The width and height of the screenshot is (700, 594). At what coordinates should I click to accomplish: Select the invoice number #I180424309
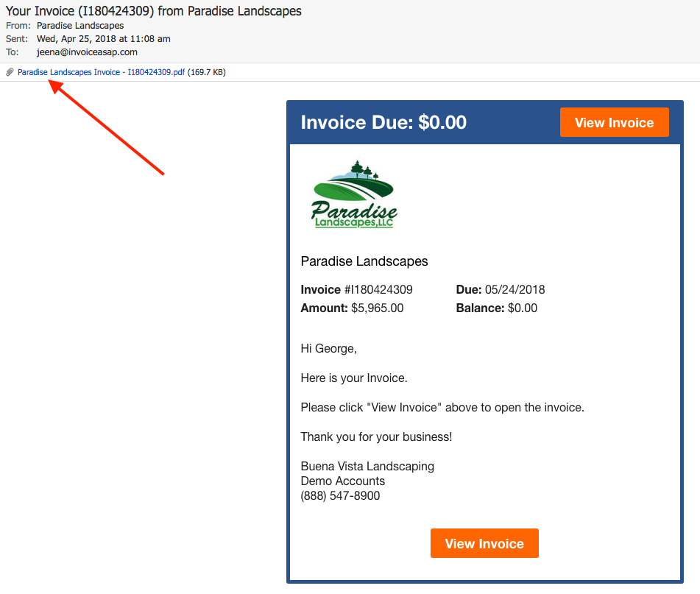click(x=378, y=289)
